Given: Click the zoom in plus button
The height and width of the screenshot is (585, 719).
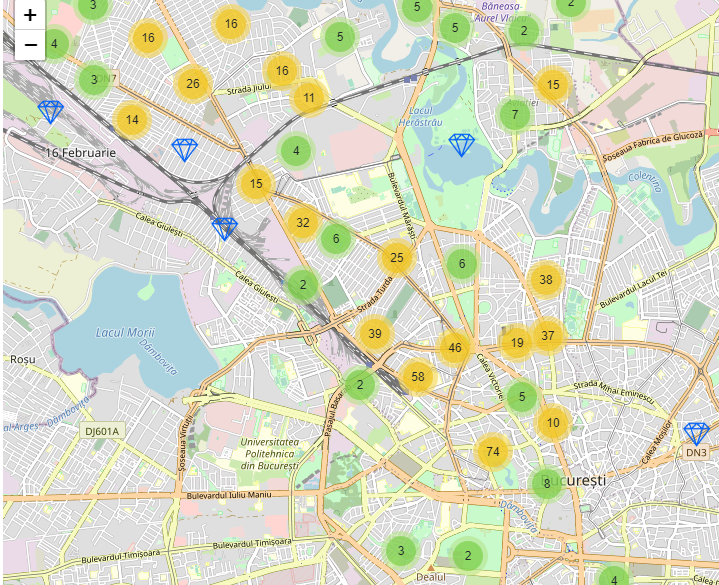Looking at the screenshot, I should [30, 15].
